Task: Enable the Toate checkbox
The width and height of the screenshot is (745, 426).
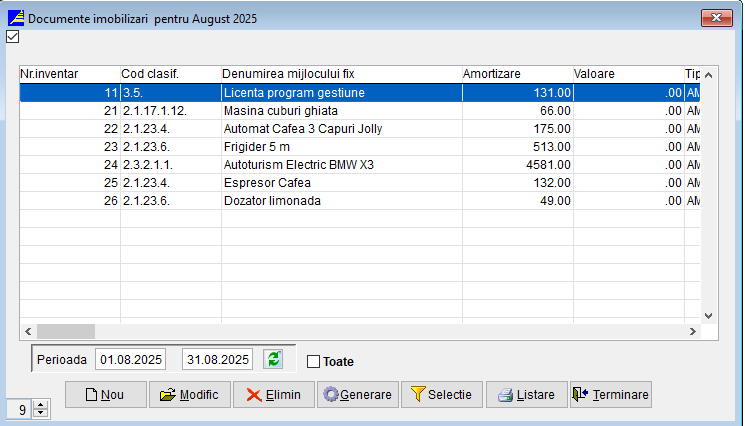Action: [x=314, y=362]
